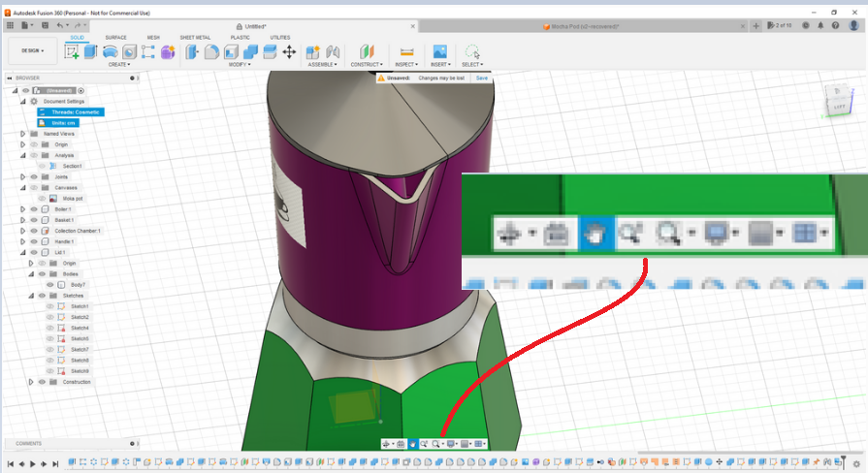The width and height of the screenshot is (868, 473).
Task: Expand the Named Views folder
Action: coord(22,134)
